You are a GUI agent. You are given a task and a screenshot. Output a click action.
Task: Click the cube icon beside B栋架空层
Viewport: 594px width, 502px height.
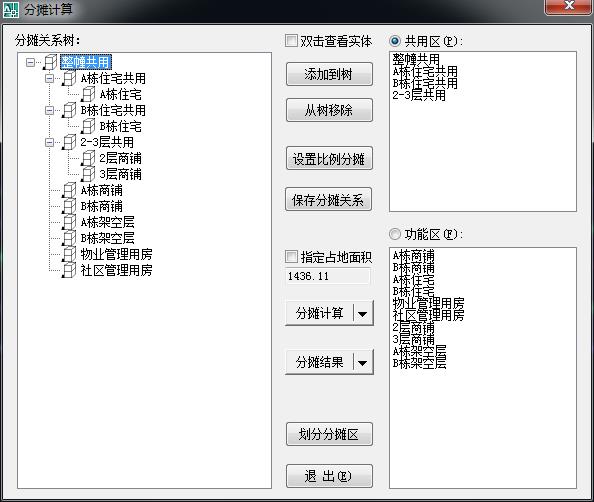(69, 238)
